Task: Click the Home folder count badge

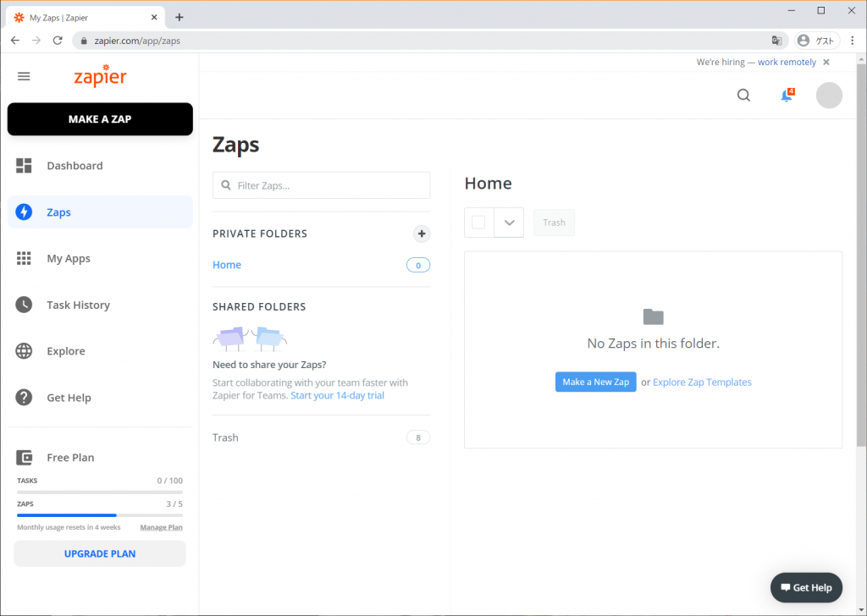Action: click(418, 265)
